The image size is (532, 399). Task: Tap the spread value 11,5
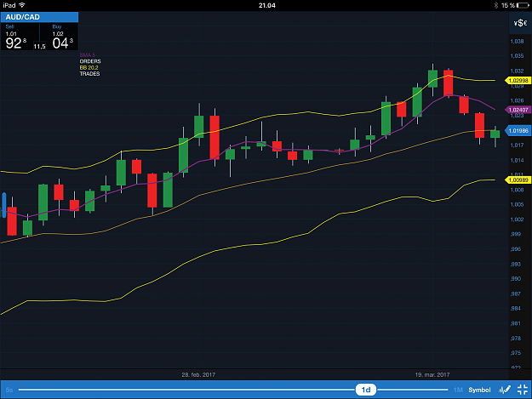pyautogui.click(x=39, y=47)
